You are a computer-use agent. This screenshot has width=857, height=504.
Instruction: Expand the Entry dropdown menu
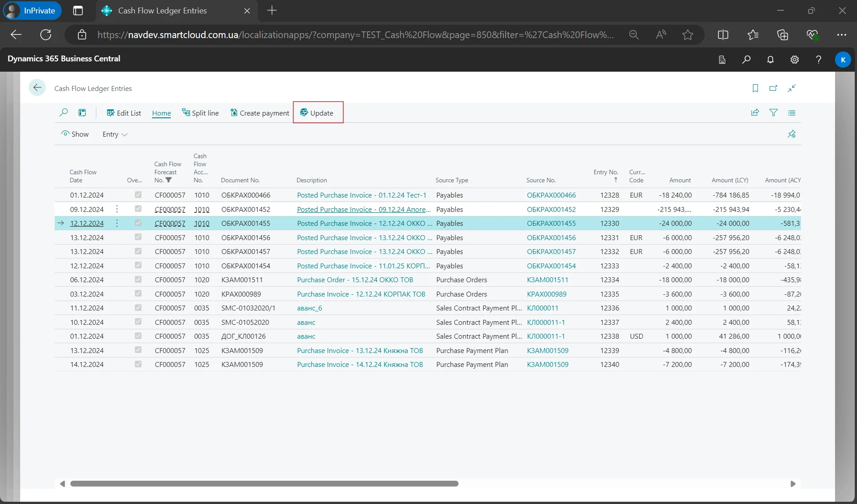tap(115, 134)
